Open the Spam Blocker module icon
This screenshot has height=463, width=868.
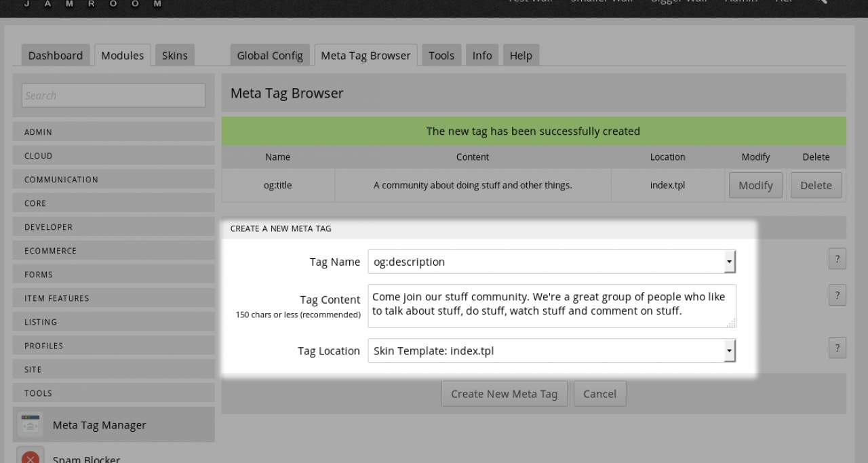click(x=30, y=455)
